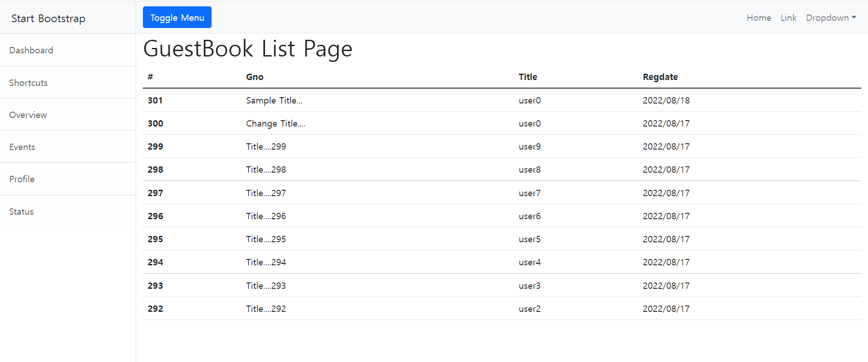The image size is (868, 362).
Task: Select the user4 cell
Action: pos(529,262)
